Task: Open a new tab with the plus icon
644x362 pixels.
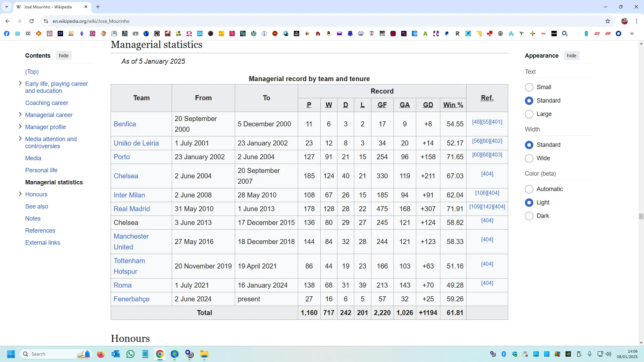Action: 98,7
